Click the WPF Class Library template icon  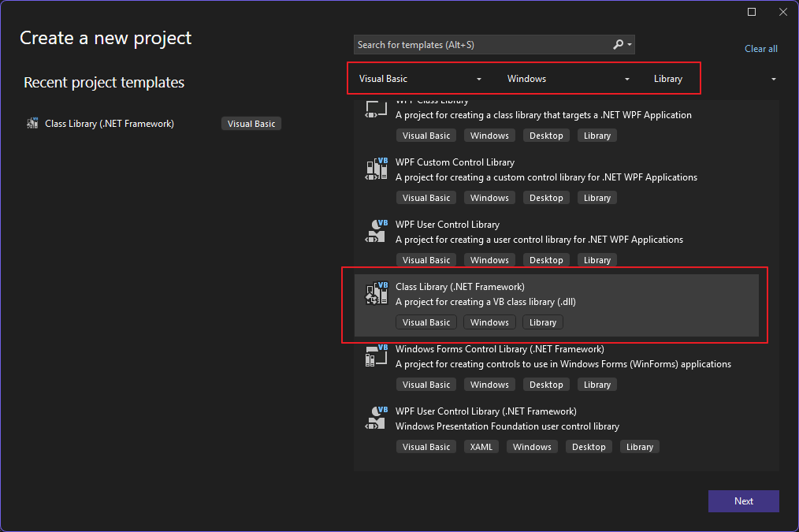coord(377,109)
